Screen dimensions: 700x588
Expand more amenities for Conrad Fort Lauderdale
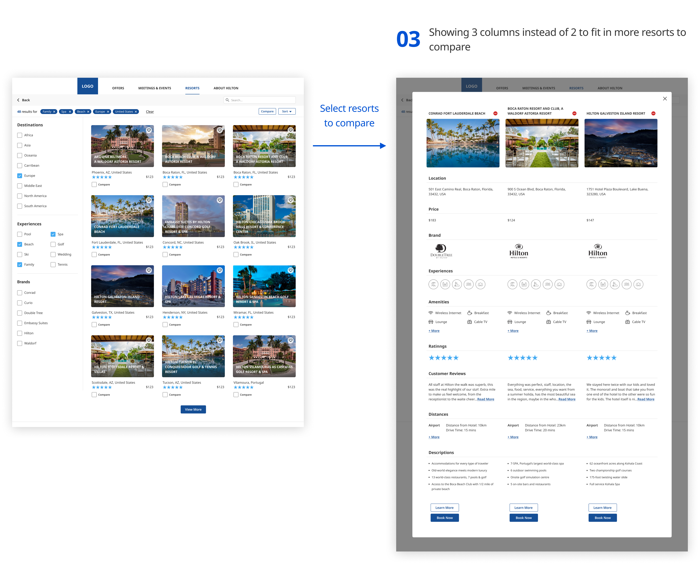click(433, 331)
